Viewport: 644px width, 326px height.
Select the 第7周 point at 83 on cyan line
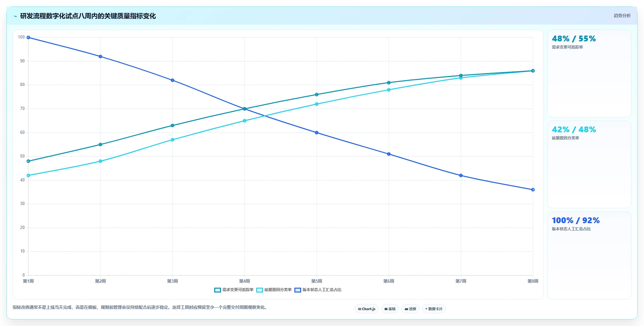tap(461, 78)
